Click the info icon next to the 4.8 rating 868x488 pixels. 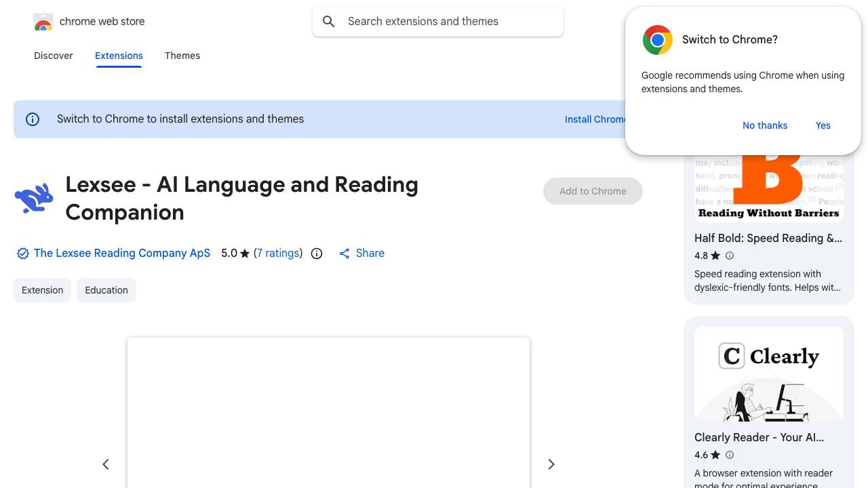(730, 256)
